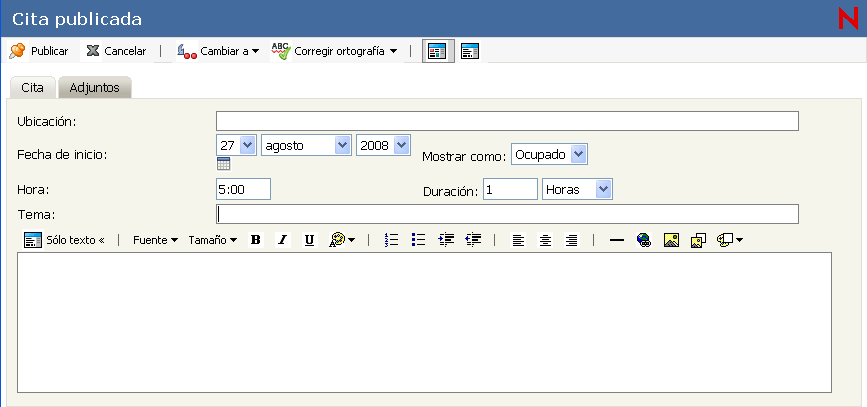Viewport: 867px width, 407px height.
Task: Open the month dropdown showing agosto
Action: [306, 145]
